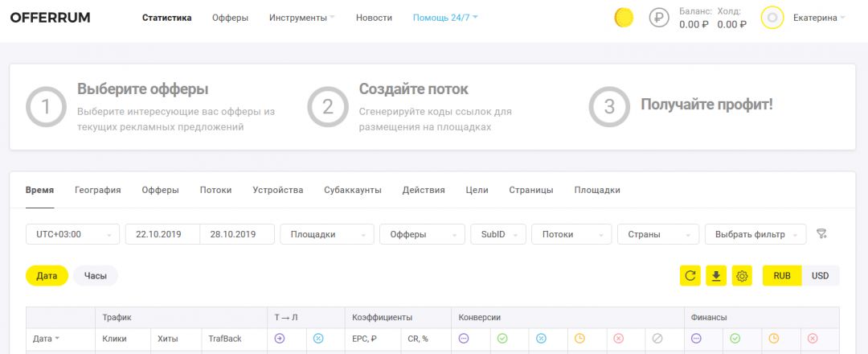Screen dimensions: 868x354
Task: Click the Создайте поток heading
Action: point(414,88)
